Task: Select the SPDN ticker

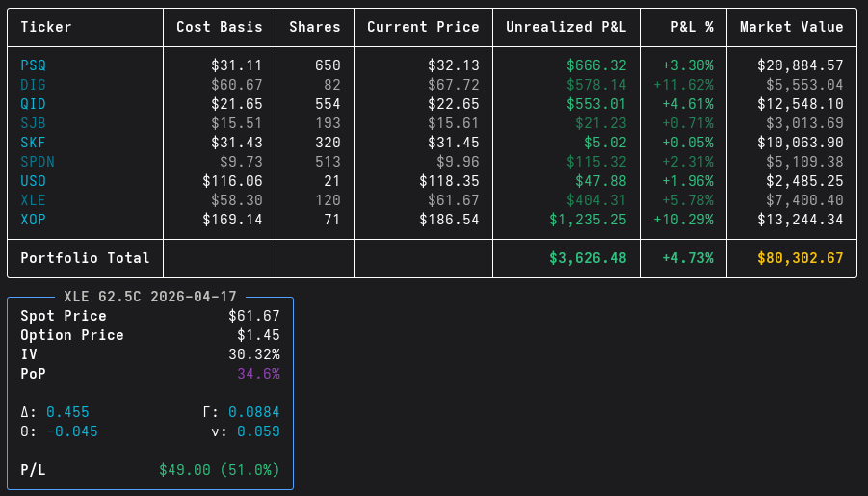Action: (x=38, y=162)
